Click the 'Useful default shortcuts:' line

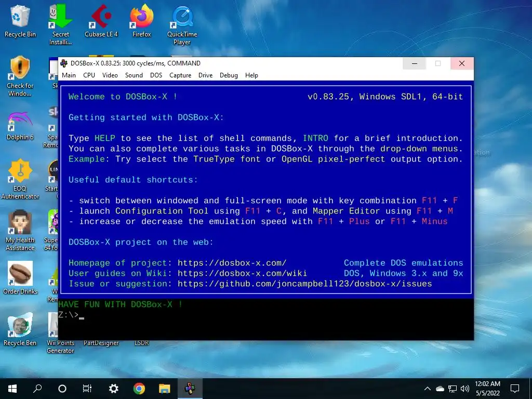tap(133, 180)
